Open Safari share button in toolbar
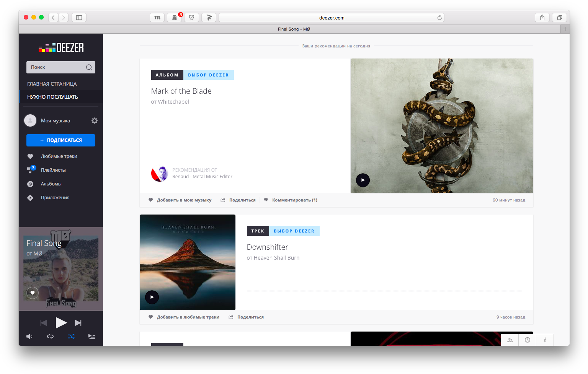The height and width of the screenshot is (374, 588). [542, 18]
